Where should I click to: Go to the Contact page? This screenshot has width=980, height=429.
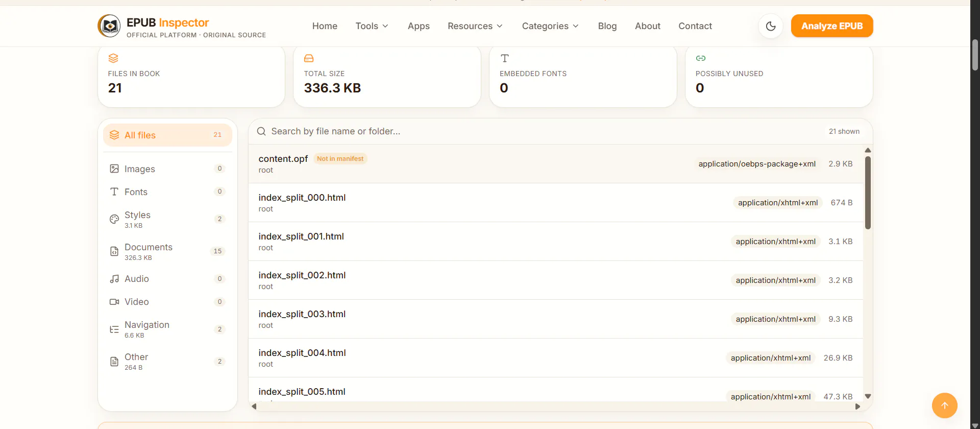click(695, 26)
